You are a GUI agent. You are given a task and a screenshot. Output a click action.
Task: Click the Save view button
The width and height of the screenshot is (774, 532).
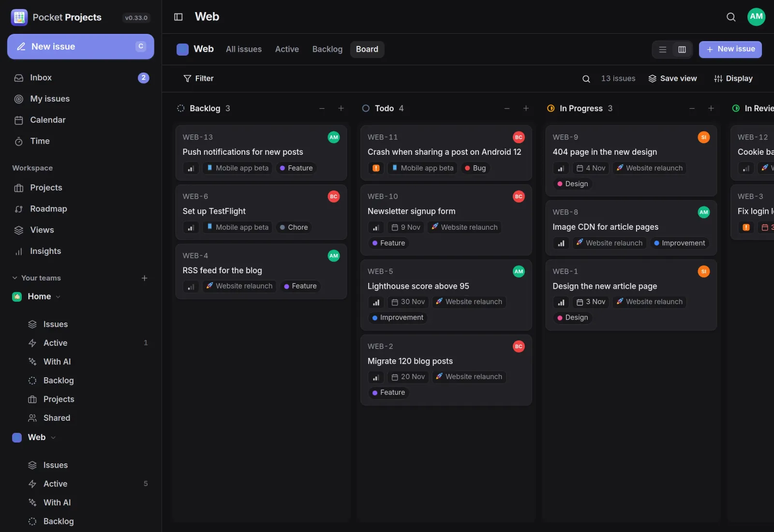click(x=672, y=79)
